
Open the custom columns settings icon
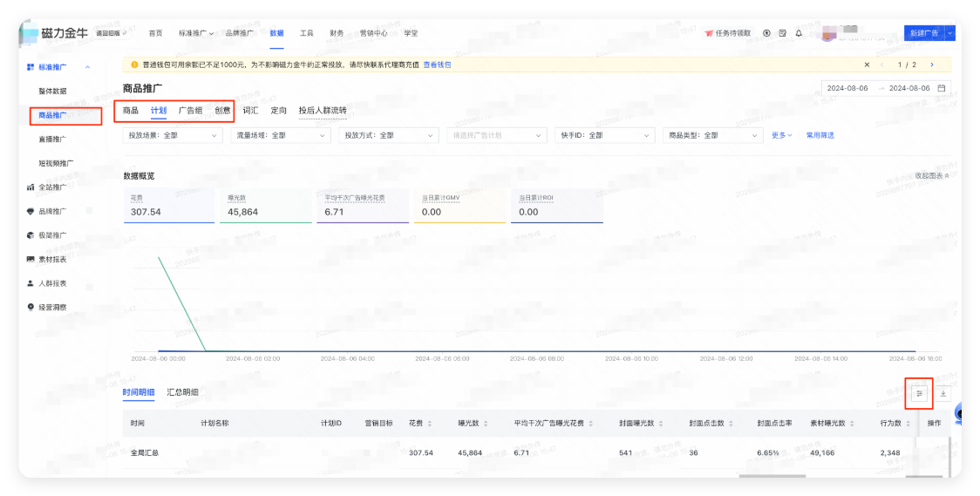tap(919, 393)
